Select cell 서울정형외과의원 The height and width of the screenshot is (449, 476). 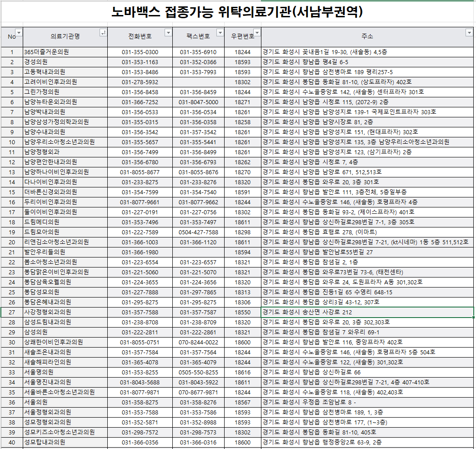(x=65, y=413)
